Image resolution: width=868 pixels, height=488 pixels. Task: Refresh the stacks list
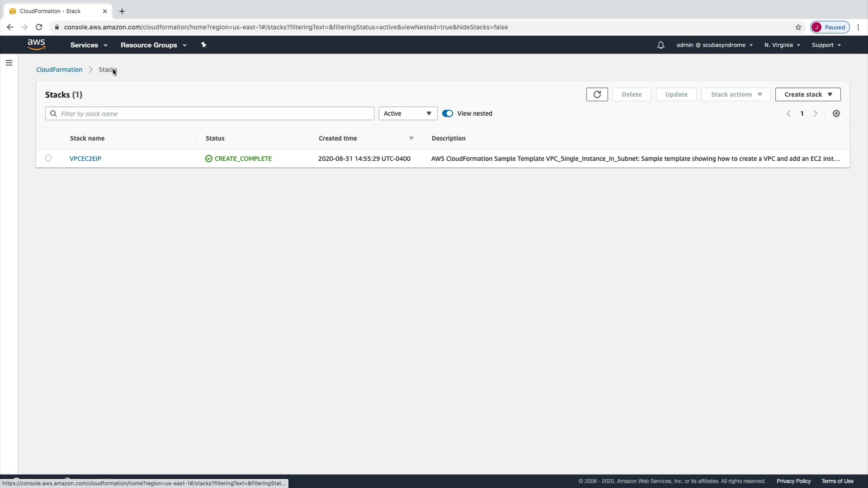[597, 94]
